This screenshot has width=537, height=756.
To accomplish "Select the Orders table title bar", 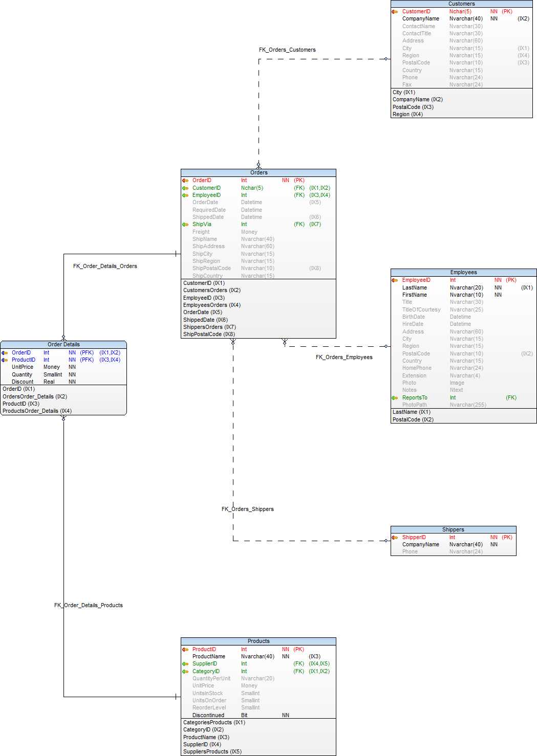I will point(258,172).
